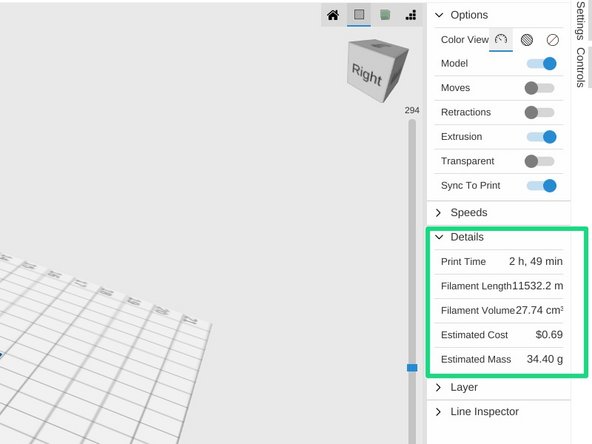The width and height of the screenshot is (592, 444).
Task: Switch off Sync To Print
Action: tap(541, 185)
